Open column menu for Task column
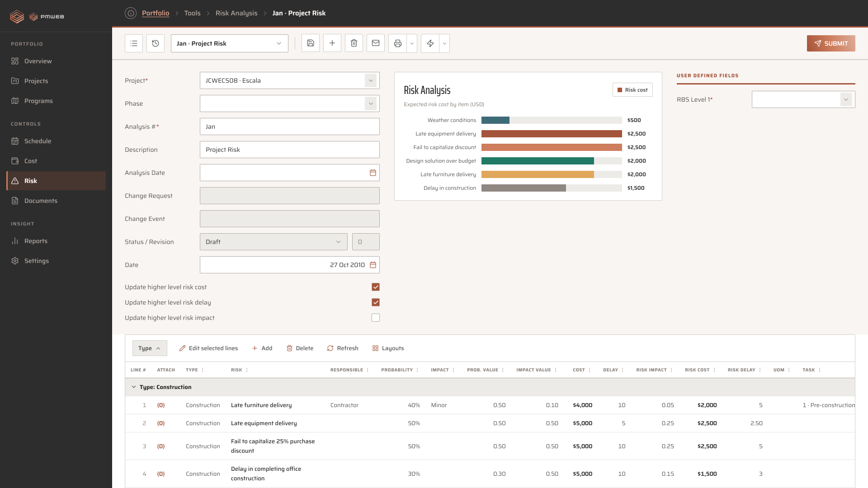Viewport: 868px width, 488px height. coord(820,370)
